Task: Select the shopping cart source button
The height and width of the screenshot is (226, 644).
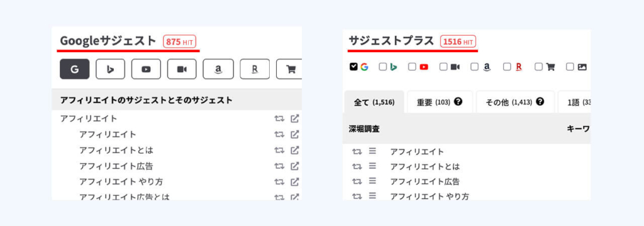Action: [x=290, y=69]
